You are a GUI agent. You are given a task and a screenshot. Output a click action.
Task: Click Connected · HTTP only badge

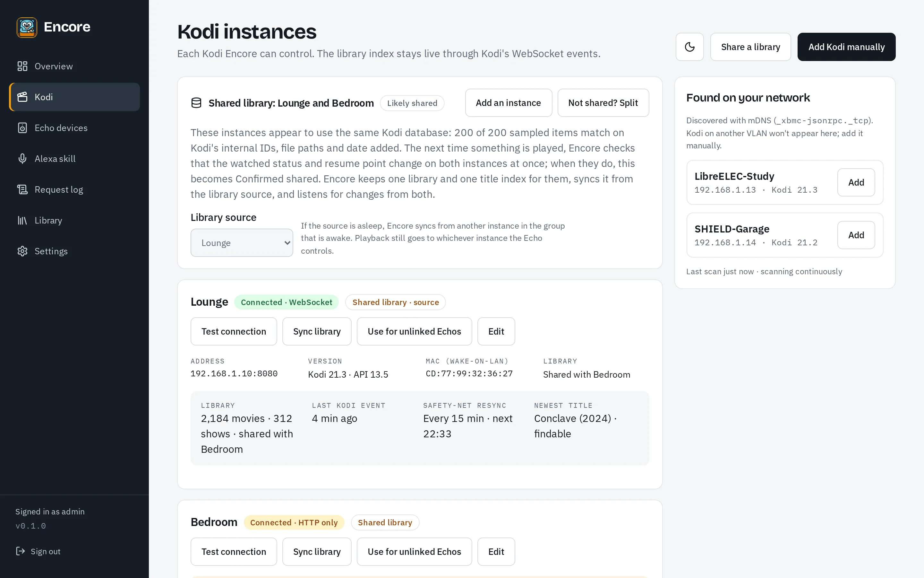294,522
